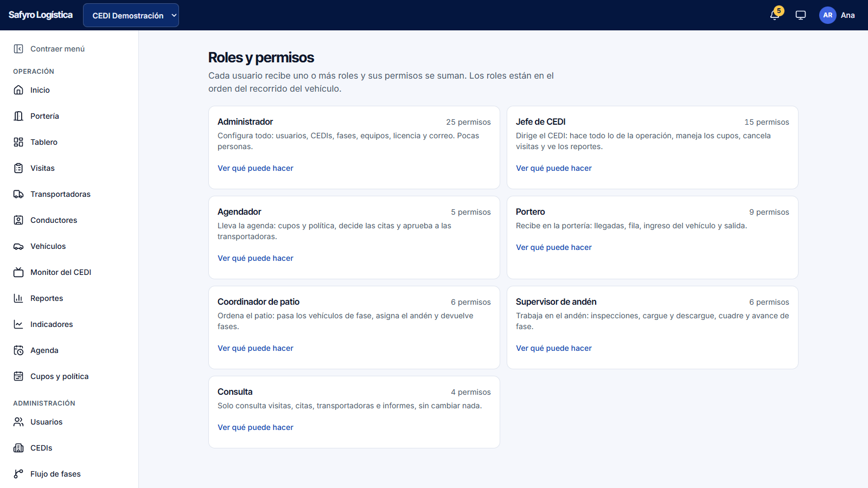Click the Flujo de fases branch icon
Image resolution: width=868 pixels, height=488 pixels.
(18, 474)
